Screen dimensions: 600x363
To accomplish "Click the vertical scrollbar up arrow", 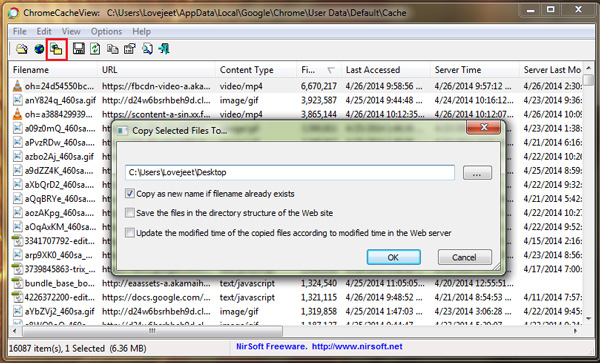I will point(589,68).
